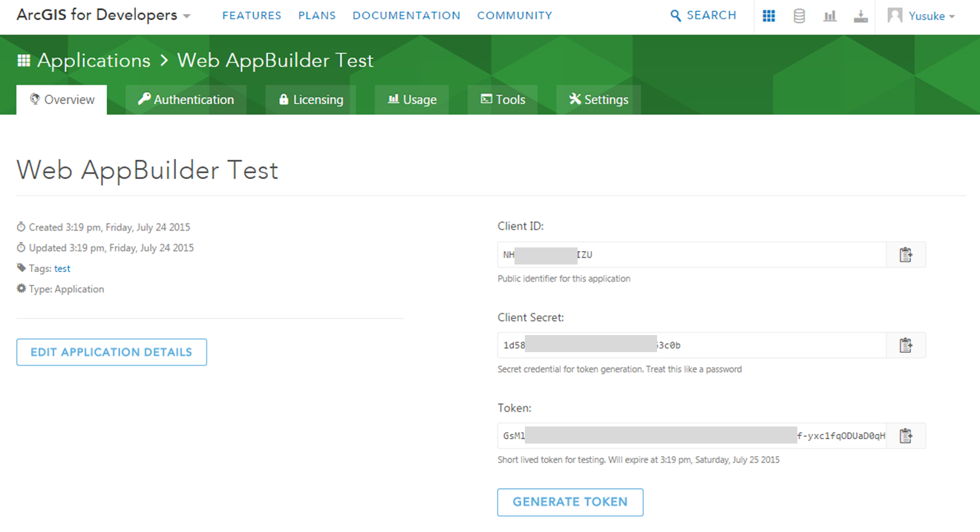The width and height of the screenshot is (980, 532).
Task: Open the PLANS menu
Action: [x=317, y=16]
